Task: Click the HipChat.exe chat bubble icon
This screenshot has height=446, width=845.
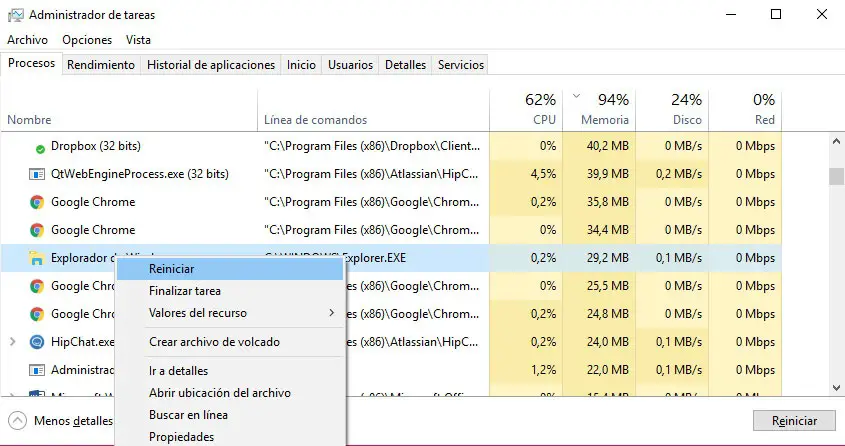Action: click(37, 342)
